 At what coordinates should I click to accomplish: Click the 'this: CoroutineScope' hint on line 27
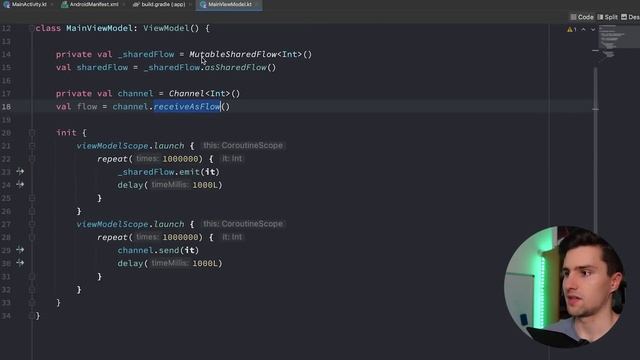click(x=243, y=224)
